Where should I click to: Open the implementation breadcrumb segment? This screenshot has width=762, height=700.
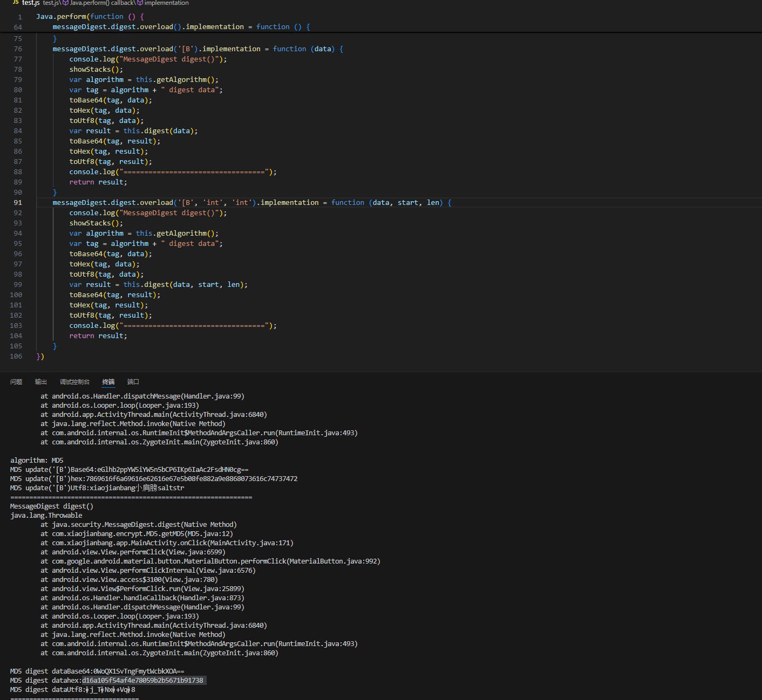tap(166, 3)
